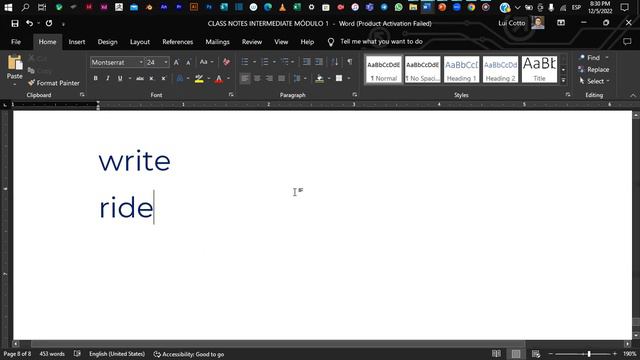Justify the text
The width and height of the screenshot is (640, 360).
coord(281,78)
